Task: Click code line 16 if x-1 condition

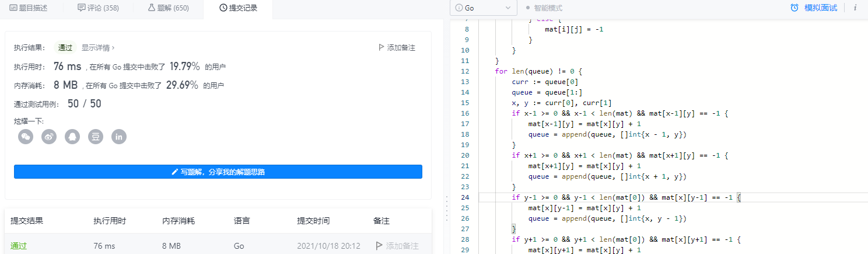Action: 619,113
